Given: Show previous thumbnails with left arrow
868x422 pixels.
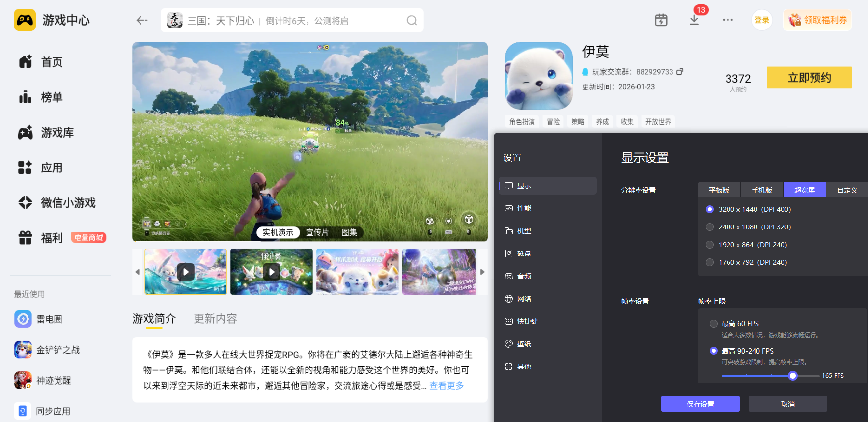Looking at the screenshot, I should (138, 272).
